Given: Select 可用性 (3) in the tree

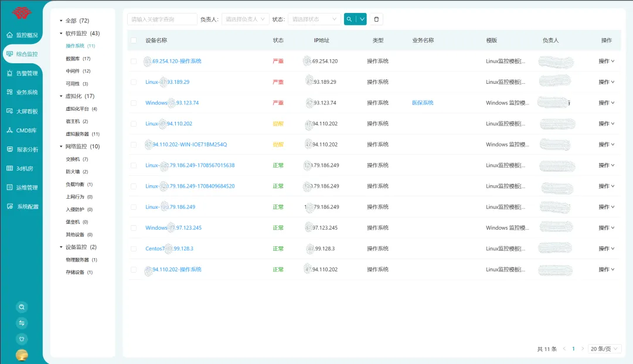Looking at the screenshot, I should click(77, 84).
